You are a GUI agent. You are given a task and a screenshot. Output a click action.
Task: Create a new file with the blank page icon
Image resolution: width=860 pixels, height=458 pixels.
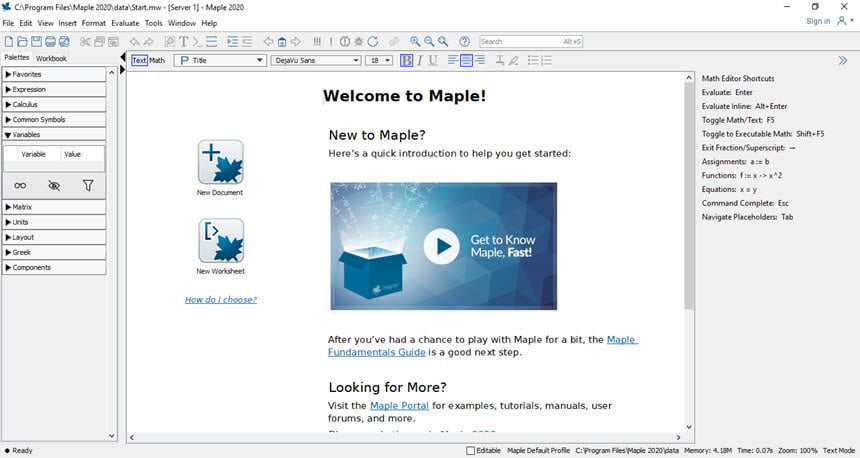click(9, 42)
